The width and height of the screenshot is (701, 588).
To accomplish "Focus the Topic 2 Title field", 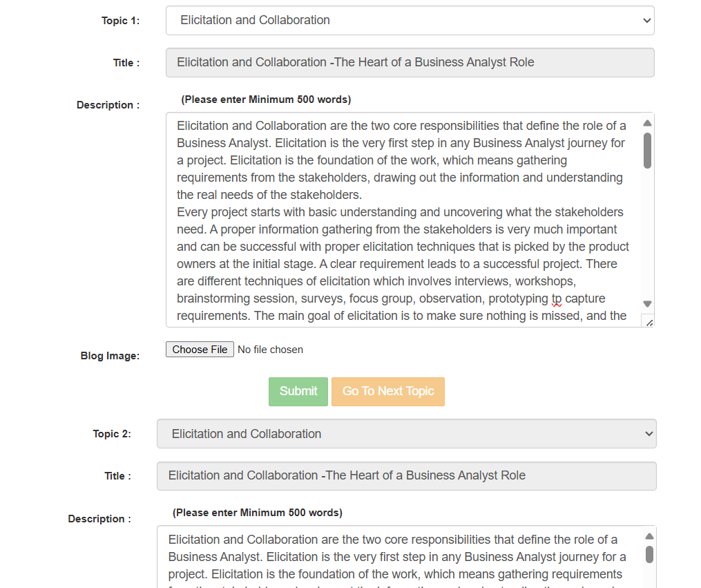I will point(406,476).
